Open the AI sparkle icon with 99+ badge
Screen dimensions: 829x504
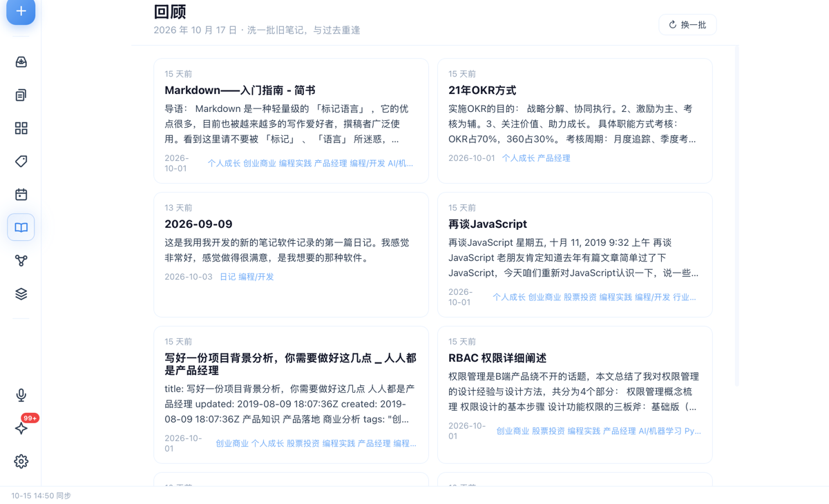(x=21, y=428)
